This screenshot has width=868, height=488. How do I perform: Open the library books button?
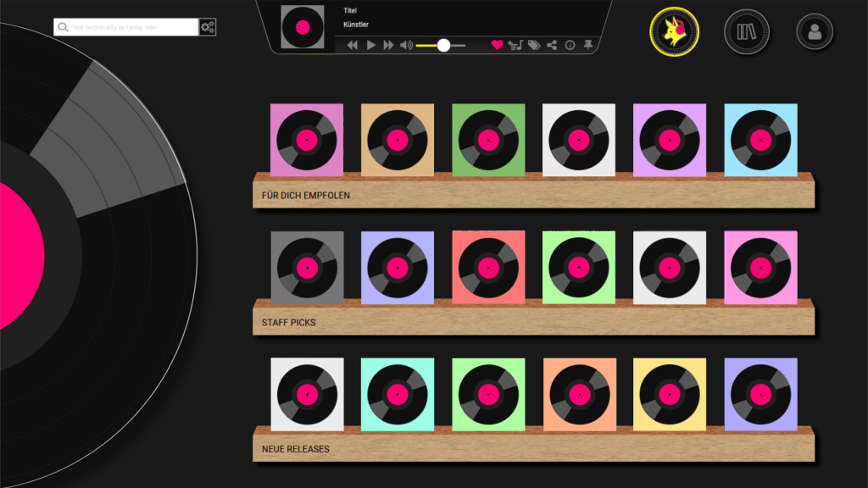tap(746, 32)
